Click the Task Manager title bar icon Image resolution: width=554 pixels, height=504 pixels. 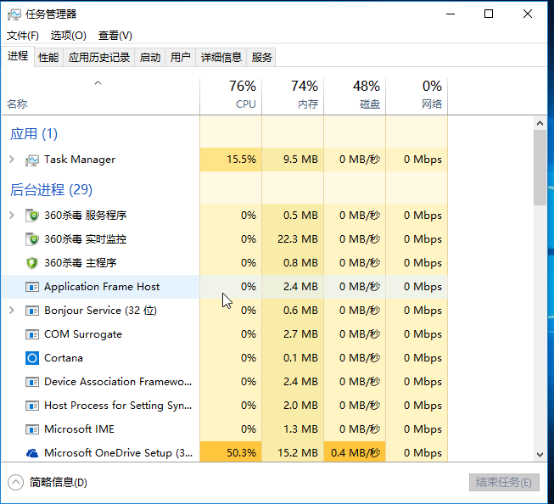[14, 14]
